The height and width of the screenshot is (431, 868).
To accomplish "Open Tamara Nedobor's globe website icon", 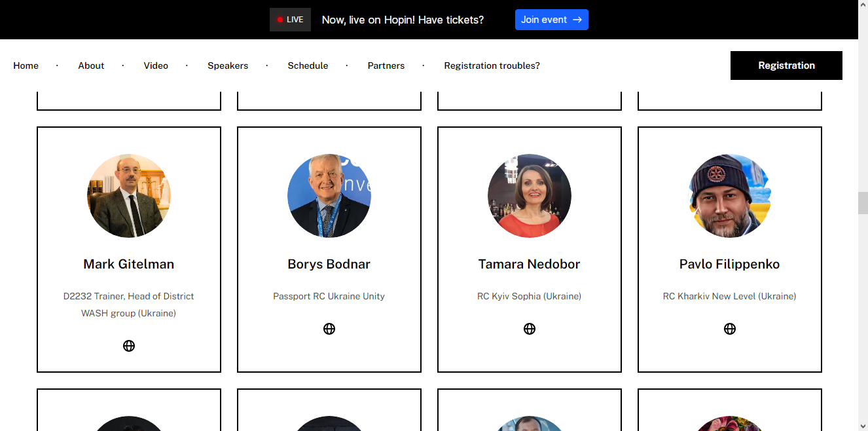I will [x=530, y=329].
